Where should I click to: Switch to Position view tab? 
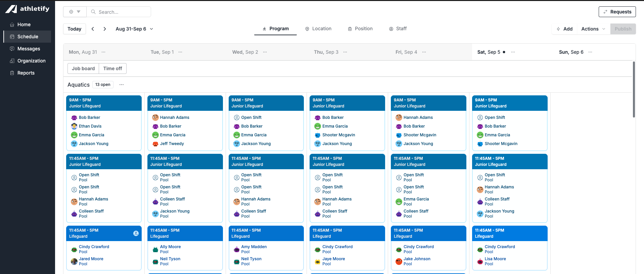click(x=360, y=29)
